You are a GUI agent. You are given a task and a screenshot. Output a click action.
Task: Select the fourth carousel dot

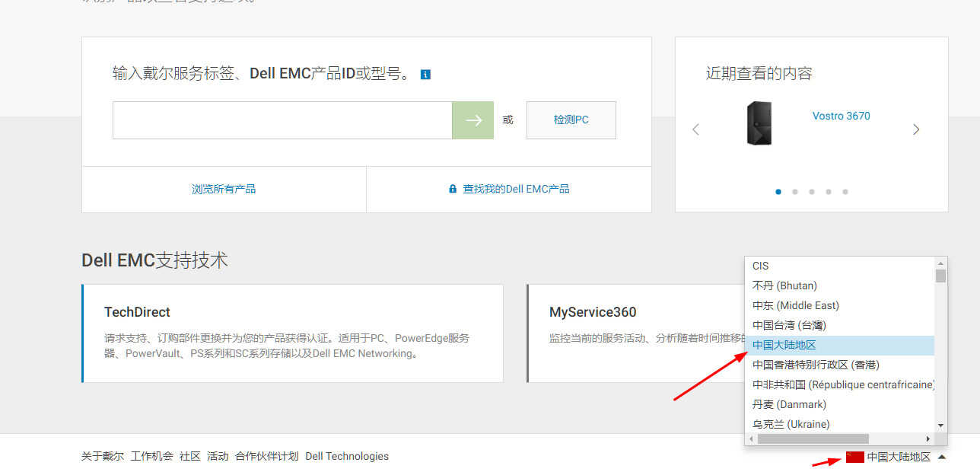829,192
